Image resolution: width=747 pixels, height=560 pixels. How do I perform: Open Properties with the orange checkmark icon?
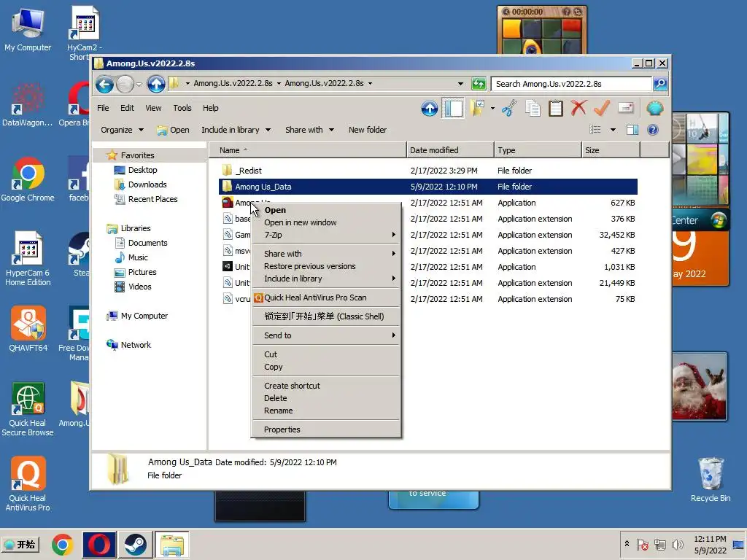pos(602,108)
